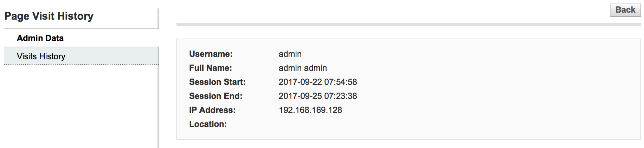The width and height of the screenshot is (644, 148).
Task: Select the IP address 192.168.169.128
Action: coord(310,110)
